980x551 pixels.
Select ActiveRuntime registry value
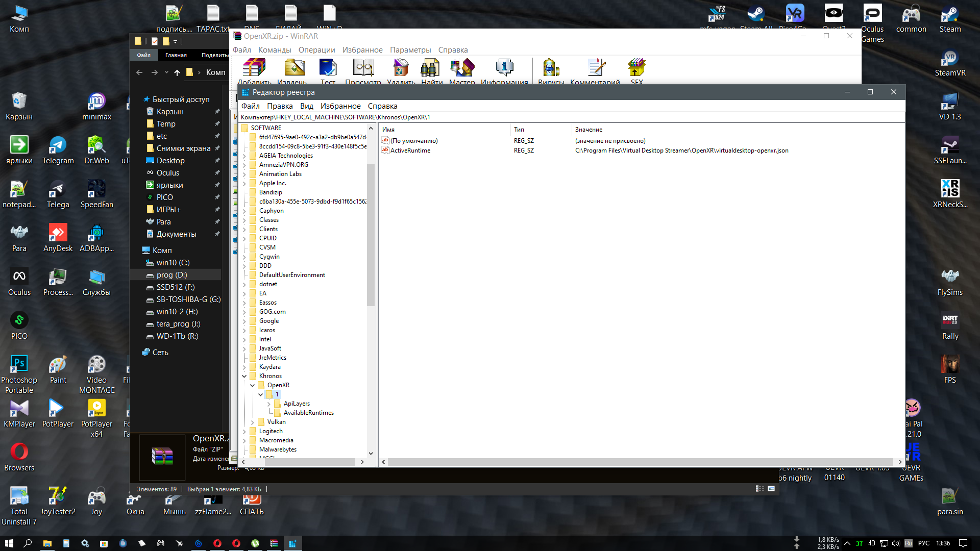click(406, 151)
